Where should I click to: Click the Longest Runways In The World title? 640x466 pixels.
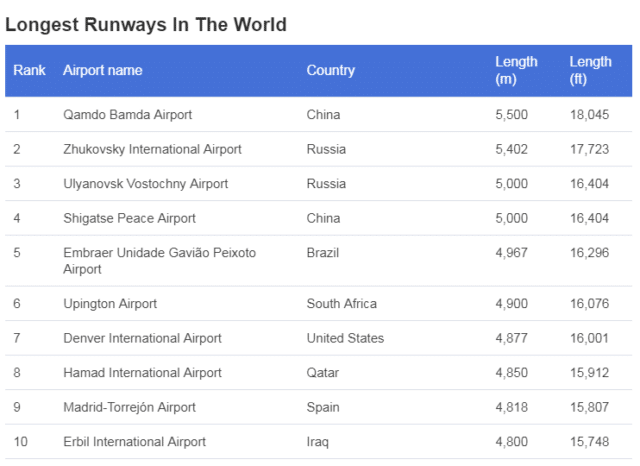[146, 24]
